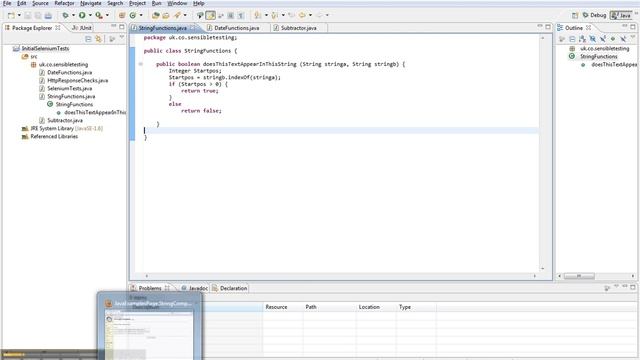Screen dimensions: 640x360
Task: Open Package Explorer view menu triangle
Action: (x=122, y=38)
